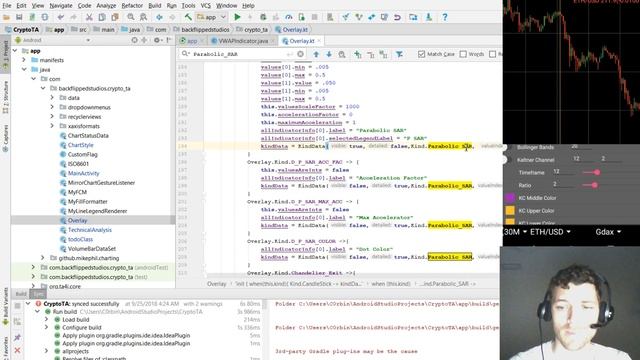Open the Gdax exchange dropdown

click(608, 232)
